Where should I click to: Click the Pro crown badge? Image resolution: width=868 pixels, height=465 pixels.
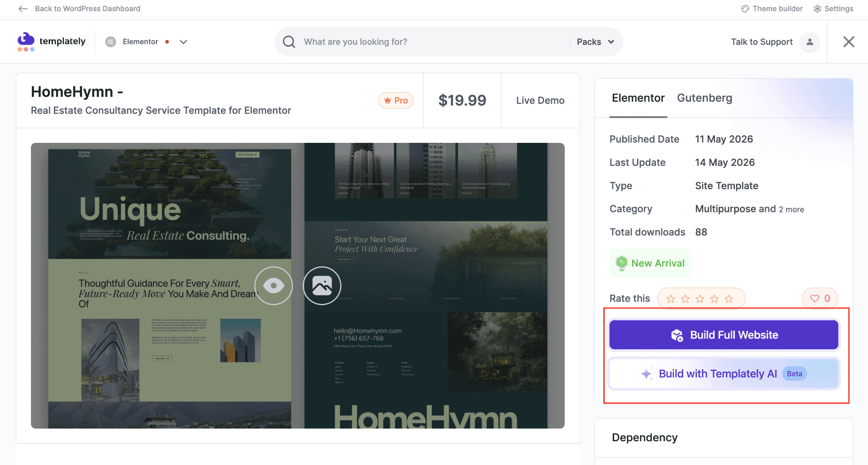click(x=395, y=100)
